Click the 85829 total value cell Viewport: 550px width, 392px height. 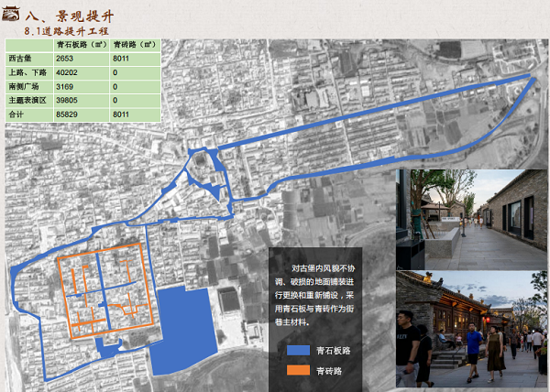tap(68, 114)
